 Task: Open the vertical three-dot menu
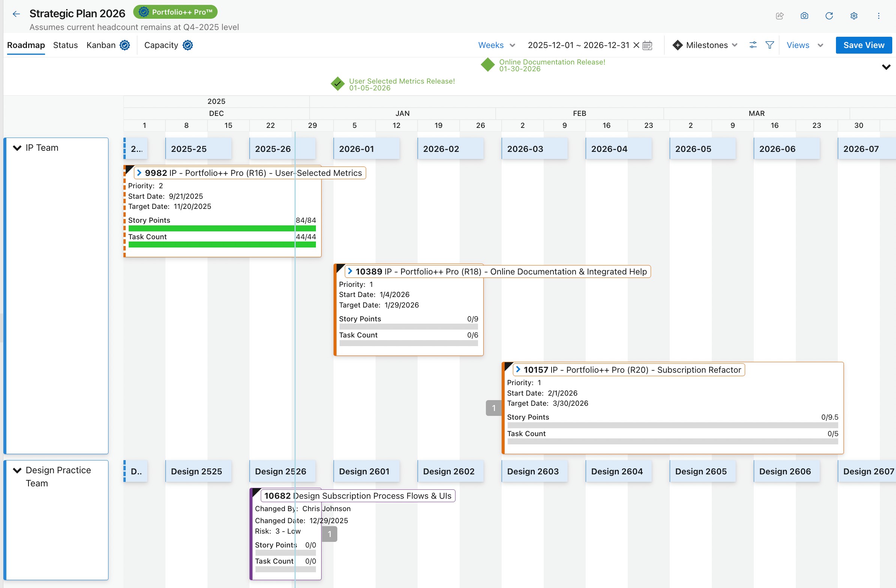point(878,16)
